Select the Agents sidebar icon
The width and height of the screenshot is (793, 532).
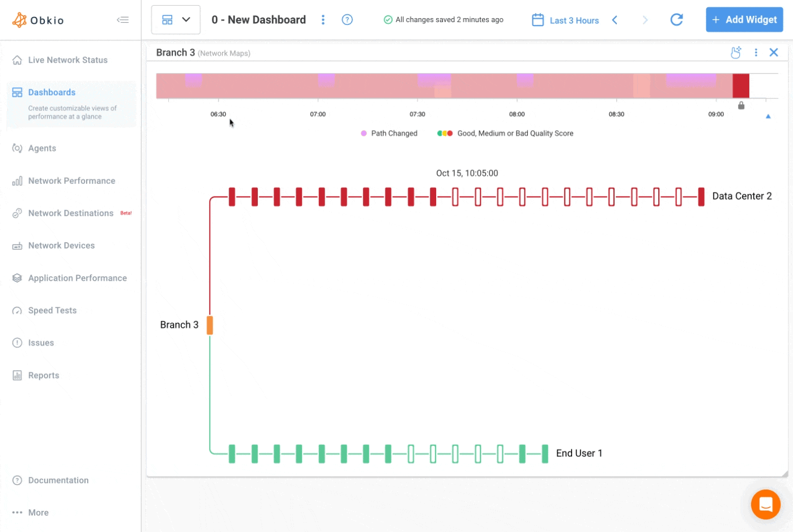tap(17, 148)
